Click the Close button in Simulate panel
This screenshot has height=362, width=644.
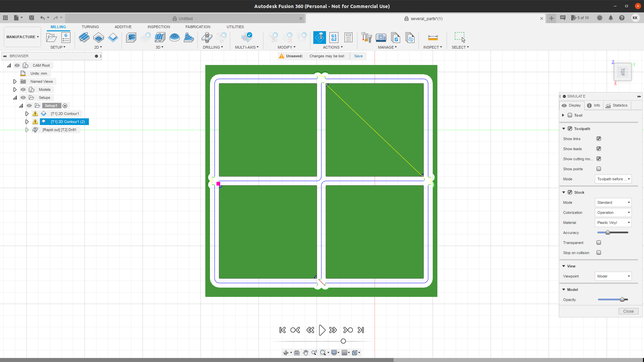click(x=628, y=311)
